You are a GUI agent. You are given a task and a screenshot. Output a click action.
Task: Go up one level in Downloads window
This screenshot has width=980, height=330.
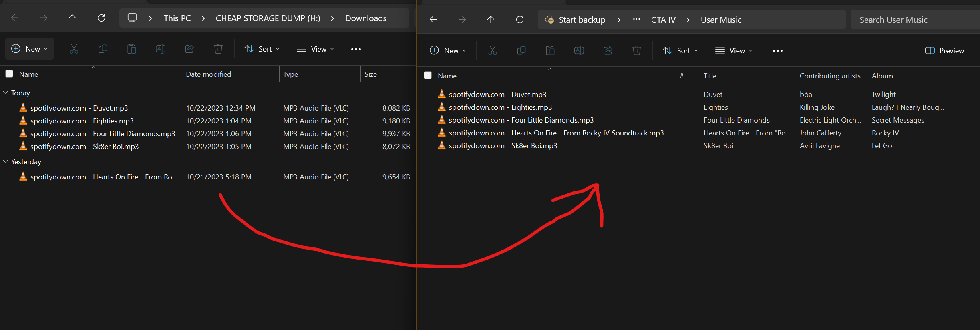click(72, 18)
